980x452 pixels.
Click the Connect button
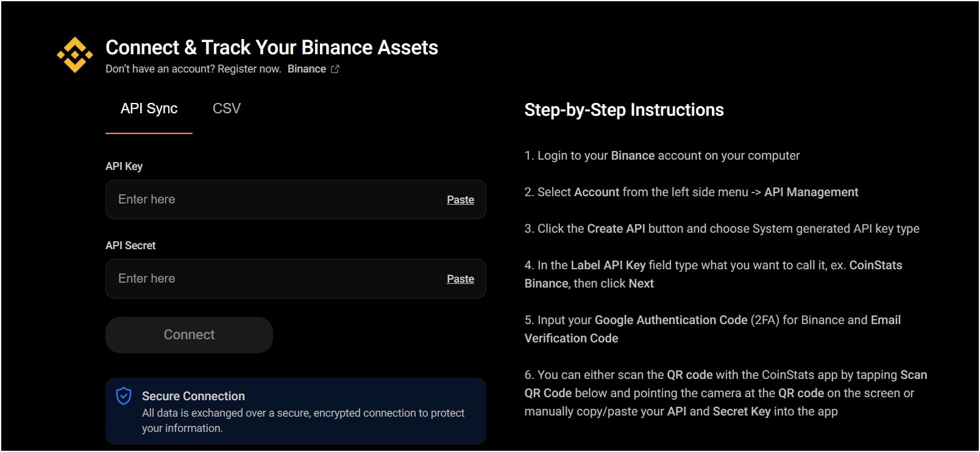pos(189,335)
